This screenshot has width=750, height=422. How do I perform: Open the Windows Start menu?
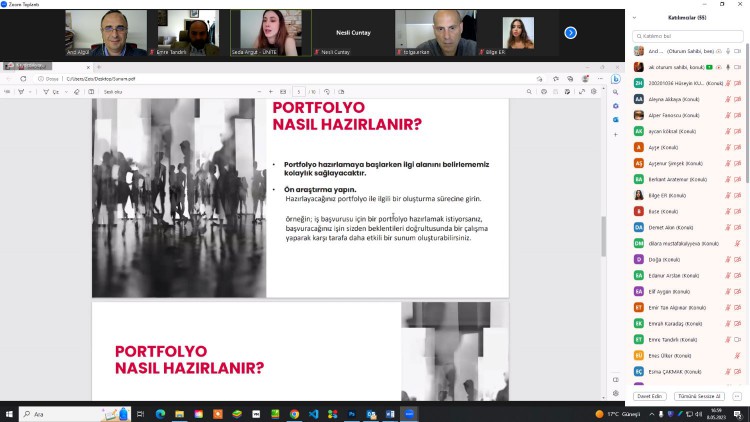click(9, 414)
